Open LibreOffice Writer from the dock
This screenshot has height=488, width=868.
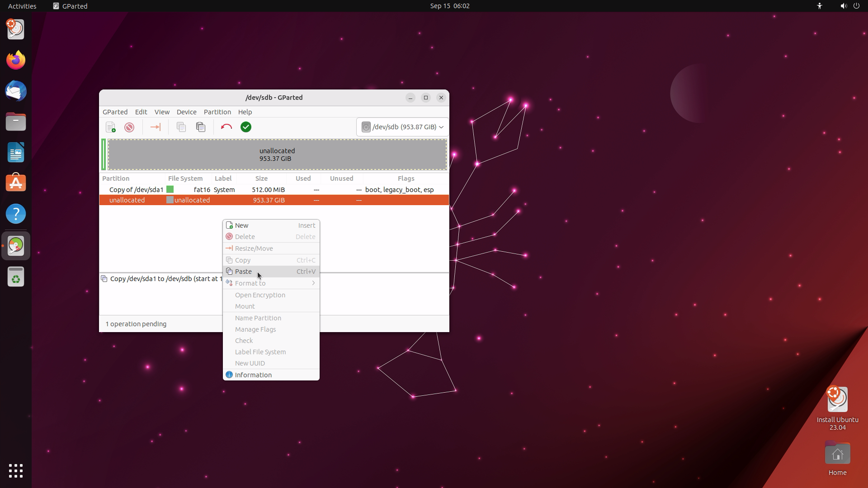click(x=16, y=152)
